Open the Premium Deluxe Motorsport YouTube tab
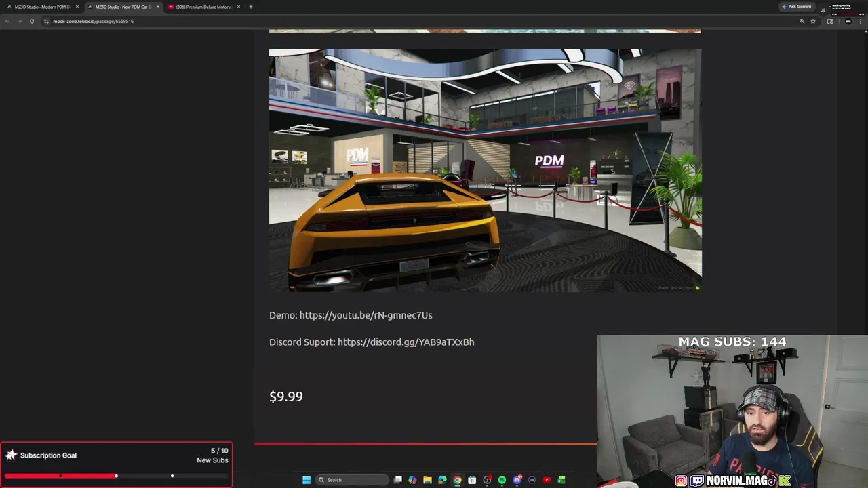Image resolution: width=868 pixels, height=488 pixels. [203, 7]
